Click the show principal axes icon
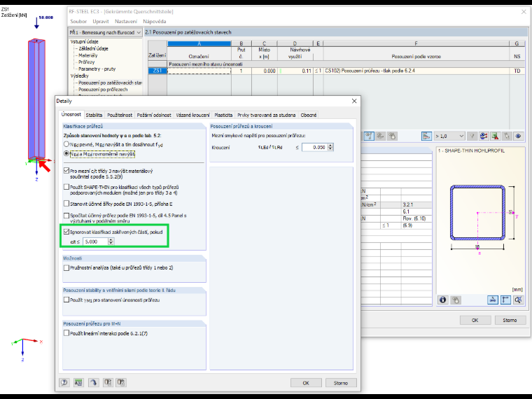Screen dimensions: 532x399 (x=505, y=300)
